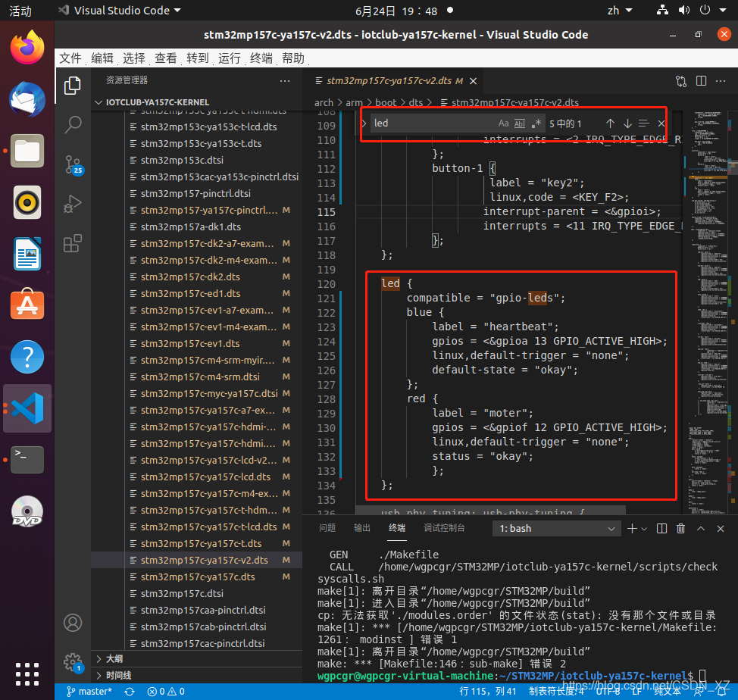
Task: Open the 文件 menu
Action: (70, 58)
